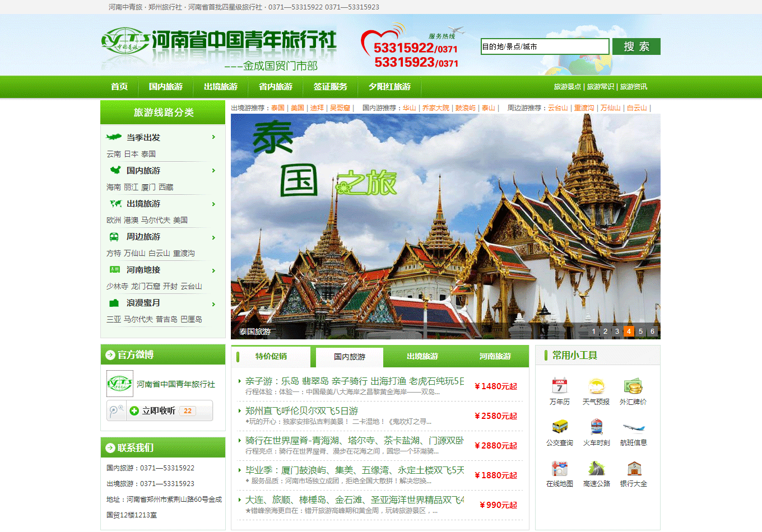
Task: Go to 首页 in the main navigation
Action: point(119,87)
